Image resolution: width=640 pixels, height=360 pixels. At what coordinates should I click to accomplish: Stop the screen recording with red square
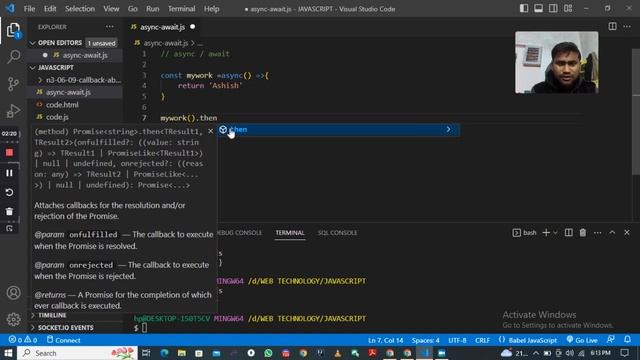(x=9, y=153)
